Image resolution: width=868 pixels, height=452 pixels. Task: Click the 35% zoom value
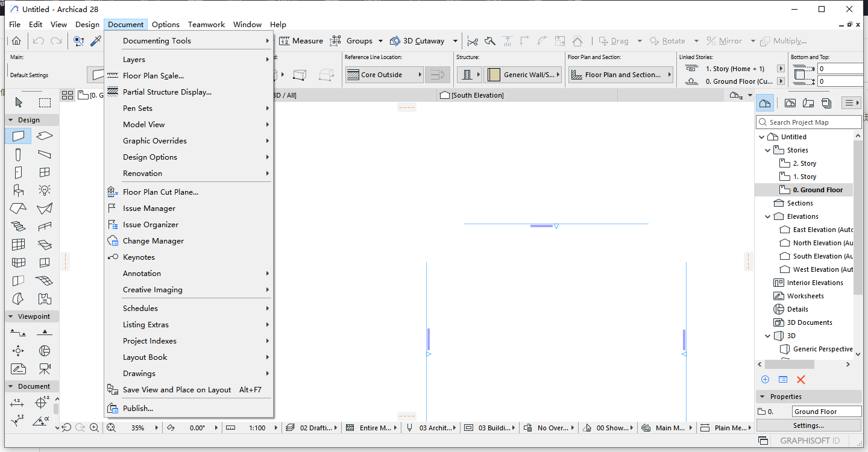138,428
